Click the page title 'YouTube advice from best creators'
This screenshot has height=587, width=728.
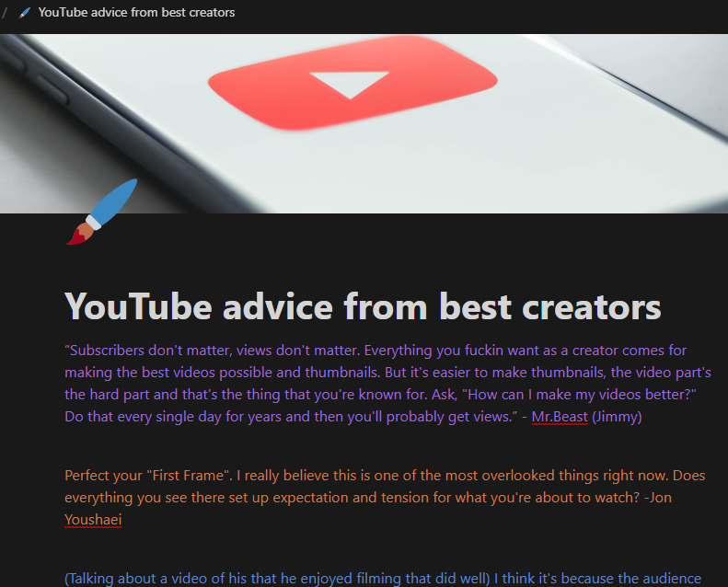pyautogui.click(x=363, y=306)
